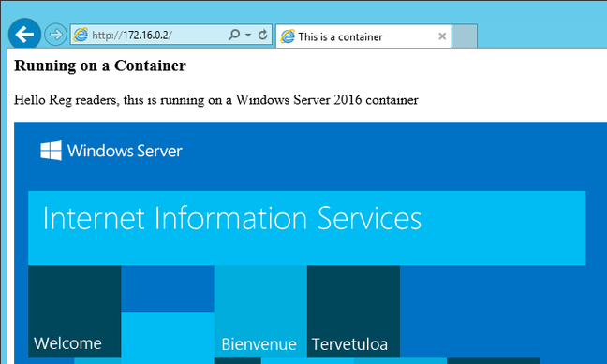Click the Internet Explorer icon in address bar
This screenshot has height=364, width=607.
click(x=81, y=35)
